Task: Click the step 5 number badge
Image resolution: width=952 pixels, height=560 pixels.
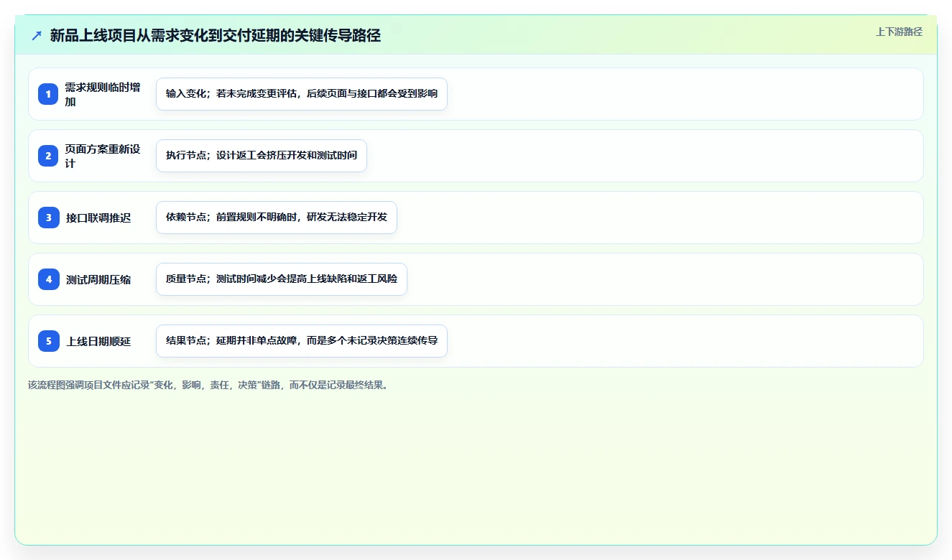Action: click(49, 341)
